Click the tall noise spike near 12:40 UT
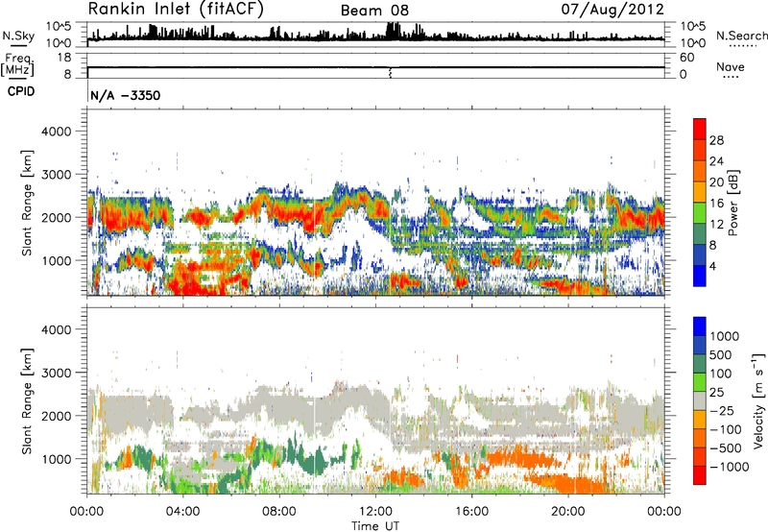Screen dimensions: 768x532 pyautogui.click(x=393, y=32)
